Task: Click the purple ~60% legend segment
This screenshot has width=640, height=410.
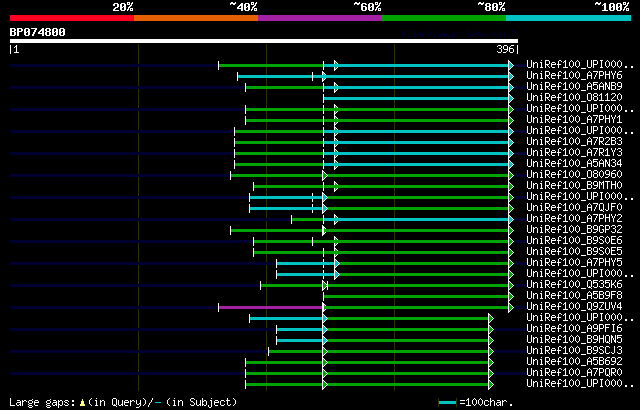Action: click(320, 18)
